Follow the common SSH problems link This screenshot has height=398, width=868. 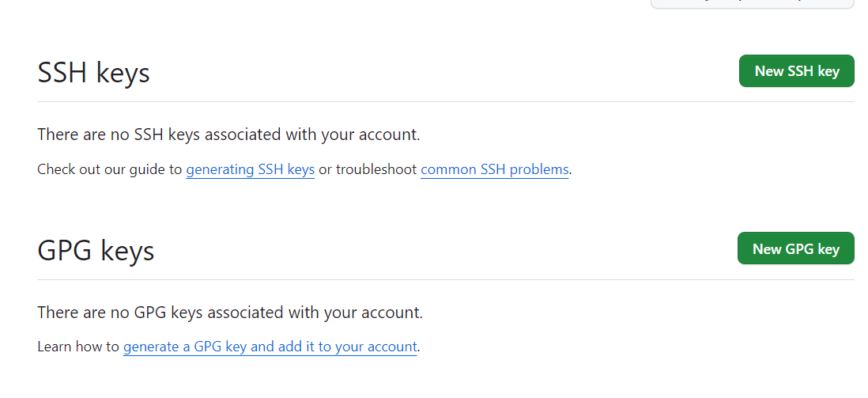click(494, 169)
